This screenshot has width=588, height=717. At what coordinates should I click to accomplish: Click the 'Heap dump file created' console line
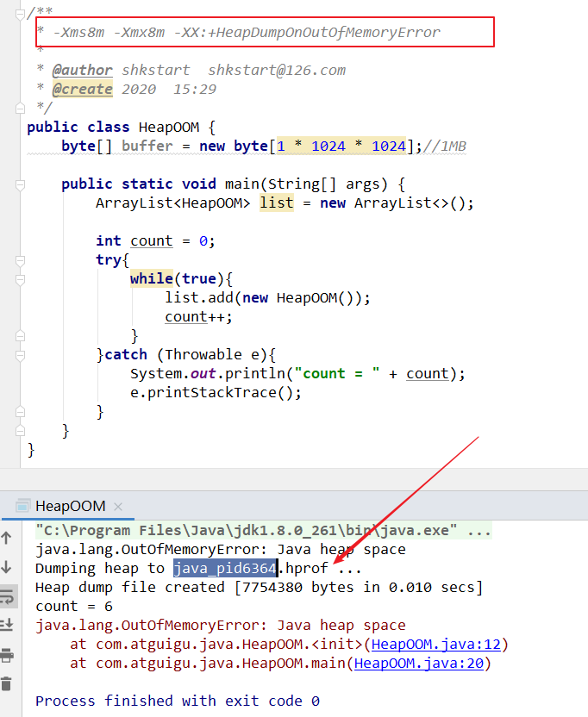click(259, 588)
